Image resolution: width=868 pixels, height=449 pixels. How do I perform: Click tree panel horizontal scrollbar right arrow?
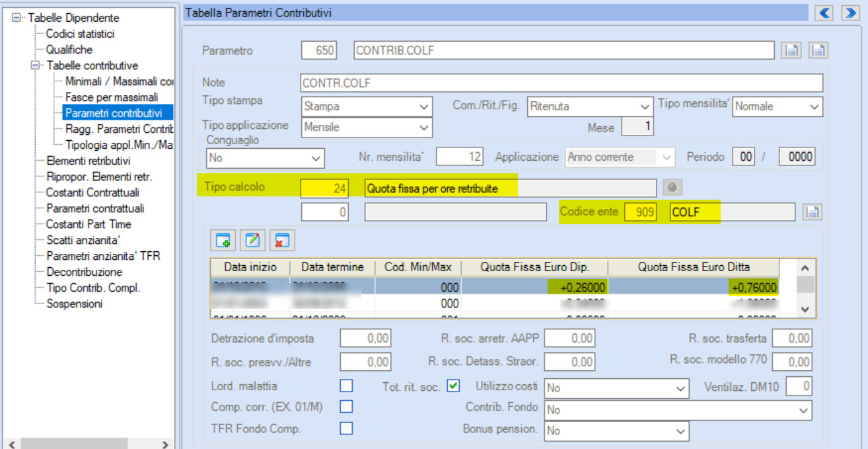point(166,444)
